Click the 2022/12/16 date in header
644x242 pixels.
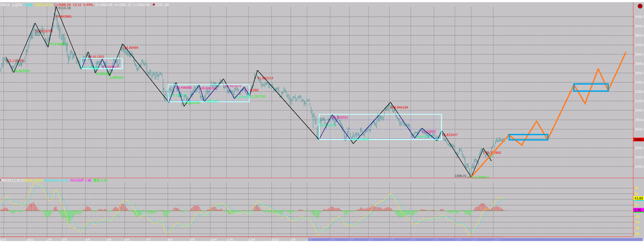tap(43, 5)
